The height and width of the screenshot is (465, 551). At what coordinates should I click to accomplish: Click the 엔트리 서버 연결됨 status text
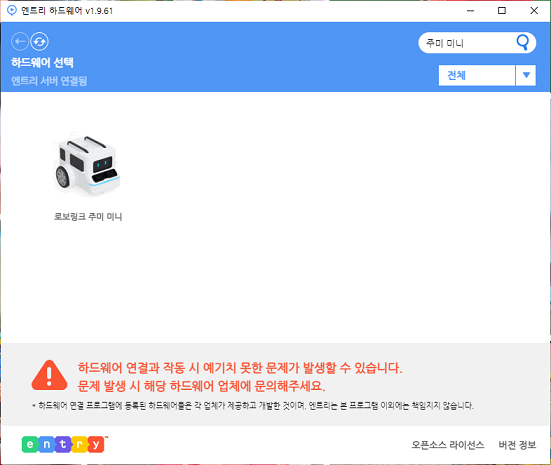(x=49, y=81)
